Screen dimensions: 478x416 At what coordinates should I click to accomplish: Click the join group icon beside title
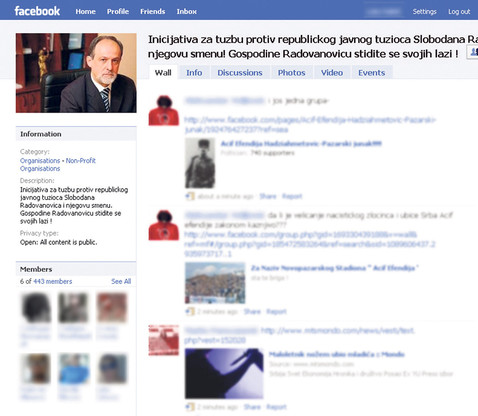tap(473, 52)
